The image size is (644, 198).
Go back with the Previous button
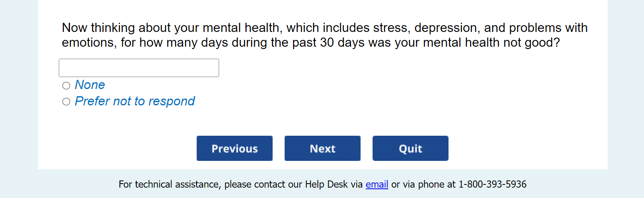[235, 148]
